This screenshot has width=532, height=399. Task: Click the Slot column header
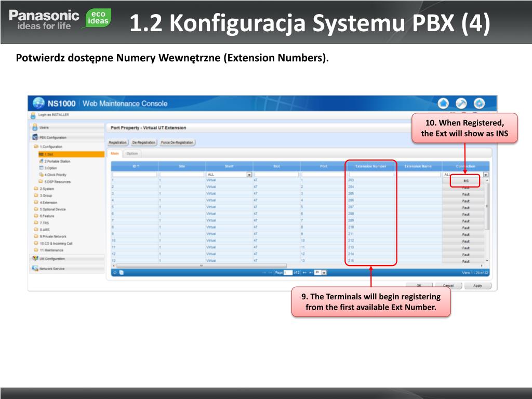point(276,166)
